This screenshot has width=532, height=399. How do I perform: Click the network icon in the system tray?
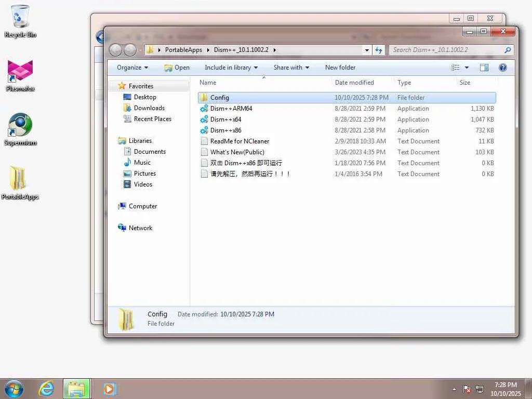pos(480,389)
